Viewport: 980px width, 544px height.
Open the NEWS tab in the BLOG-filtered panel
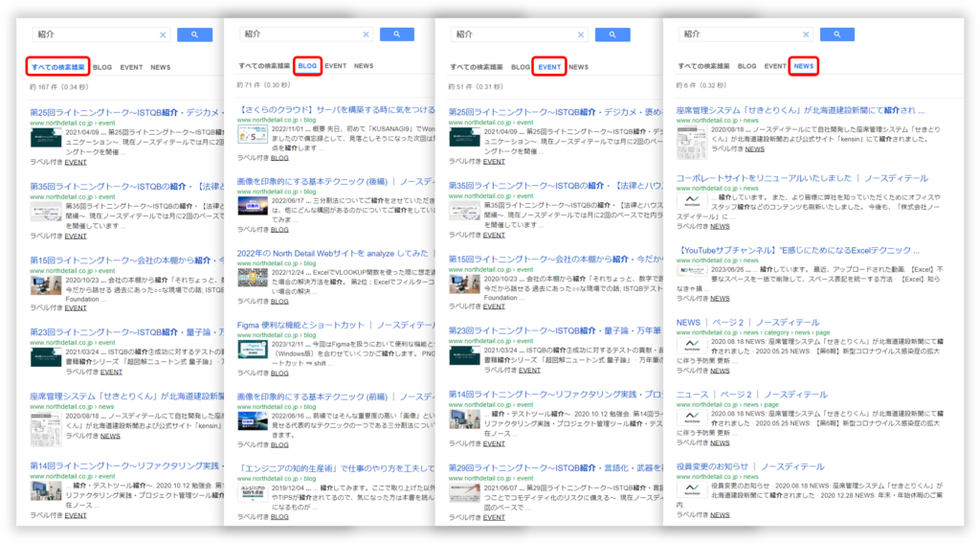click(x=364, y=66)
